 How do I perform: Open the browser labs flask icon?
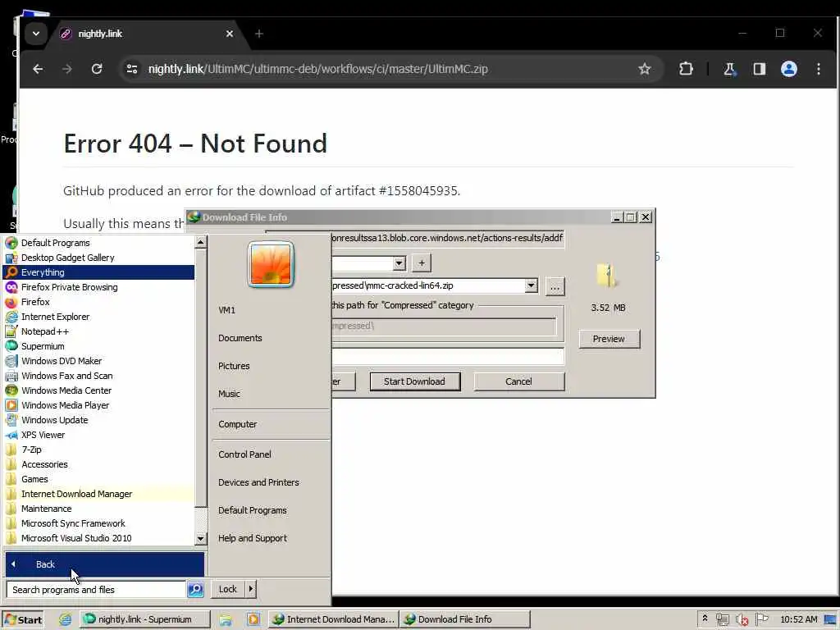pyautogui.click(x=729, y=69)
